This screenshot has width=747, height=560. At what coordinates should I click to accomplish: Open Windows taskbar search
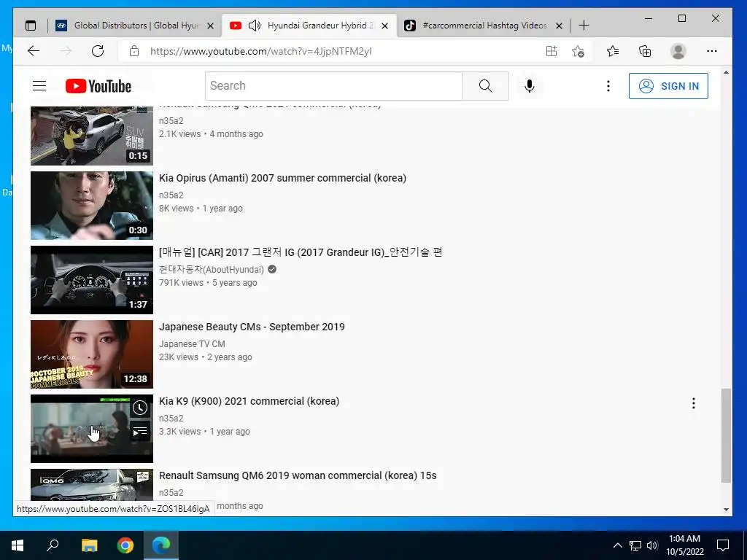53,545
